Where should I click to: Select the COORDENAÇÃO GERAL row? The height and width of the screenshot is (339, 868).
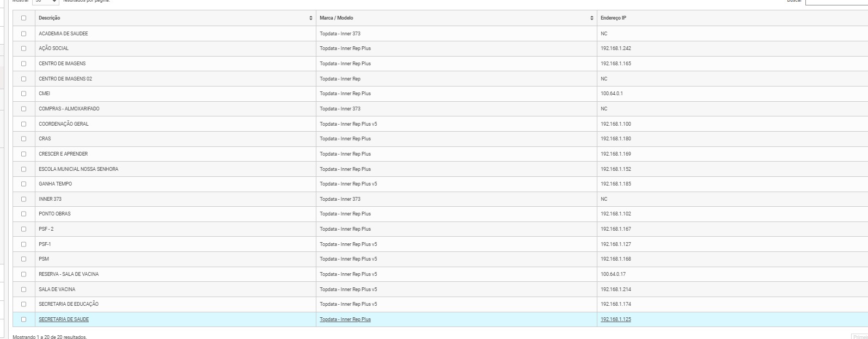click(63, 124)
